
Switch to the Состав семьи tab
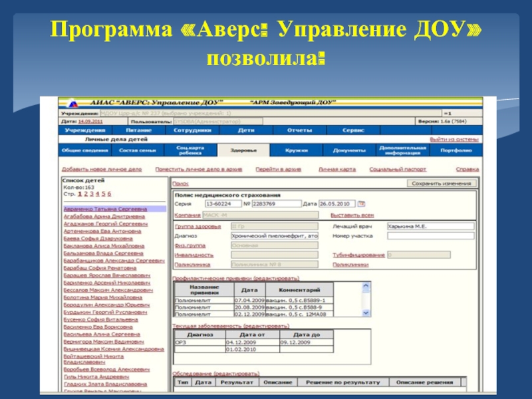(x=138, y=150)
